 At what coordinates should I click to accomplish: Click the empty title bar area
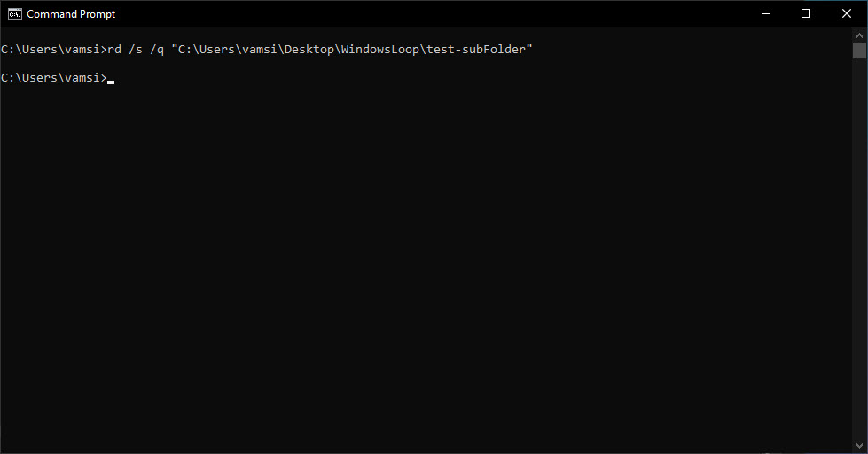coord(432,14)
